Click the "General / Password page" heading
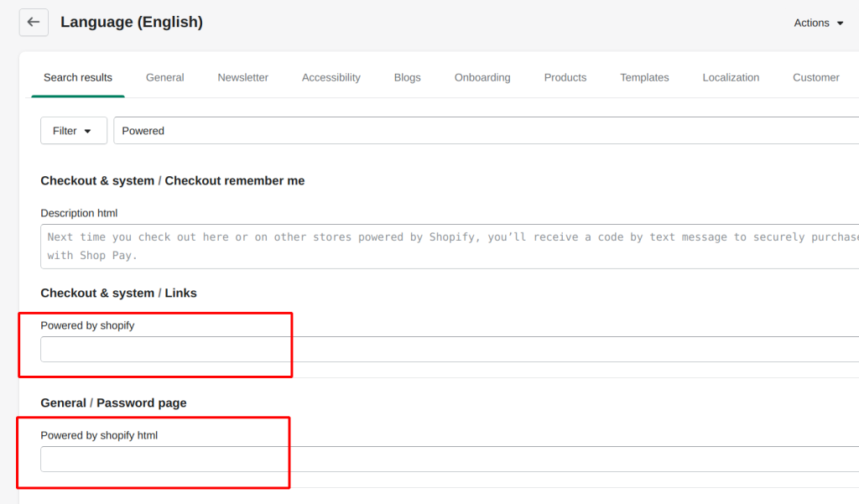The height and width of the screenshot is (504, 859). click(x=113, y=403)
